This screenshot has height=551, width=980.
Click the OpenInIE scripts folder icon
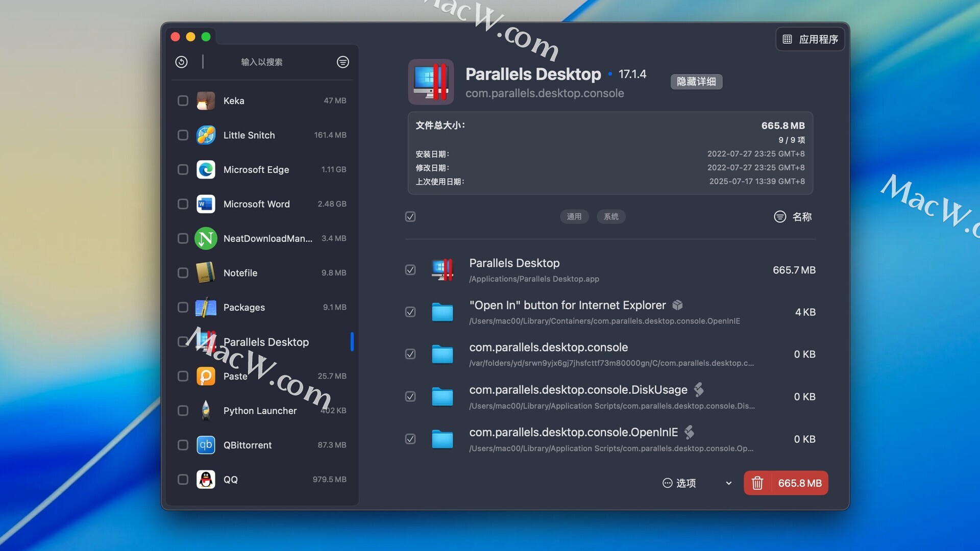coord(442,439)
